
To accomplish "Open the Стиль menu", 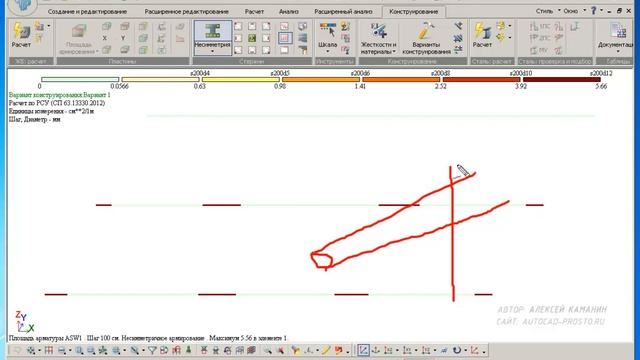I will pyautogui.click(x=547, y=11).
